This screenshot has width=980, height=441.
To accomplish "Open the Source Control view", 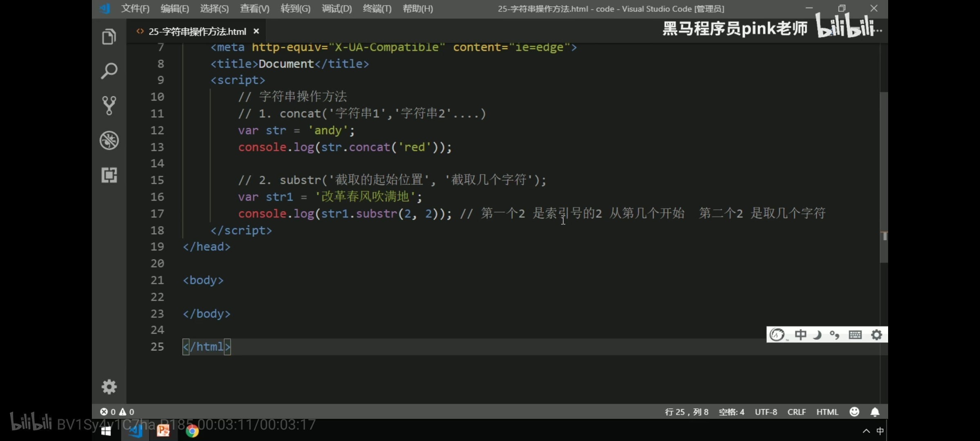I will tap(109, 106).
